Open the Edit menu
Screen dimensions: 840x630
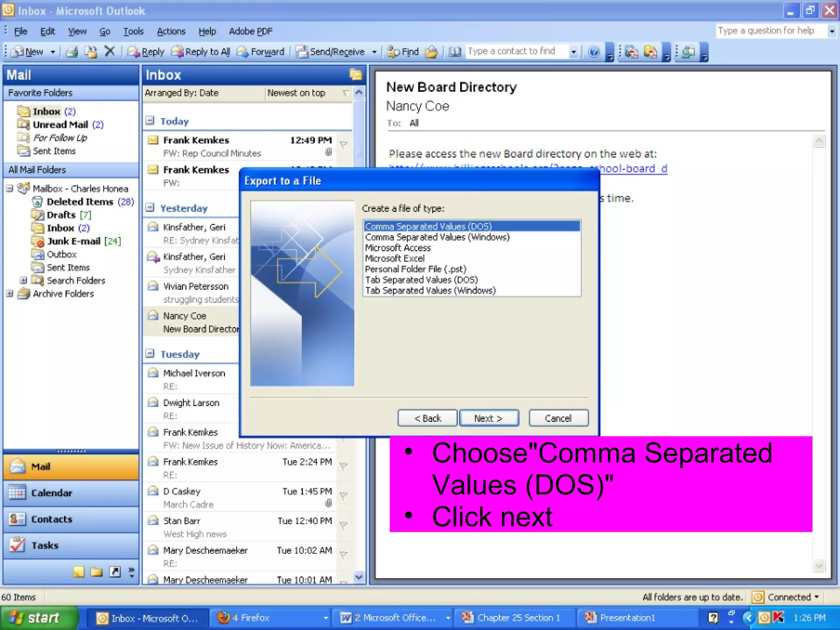point(48,31)
